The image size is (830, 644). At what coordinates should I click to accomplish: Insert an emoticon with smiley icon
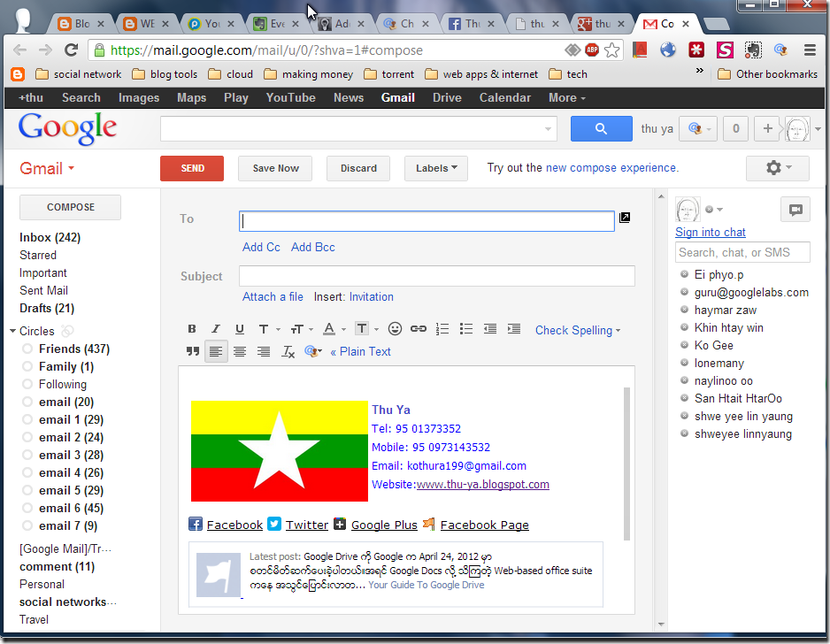tap(395, 329)
